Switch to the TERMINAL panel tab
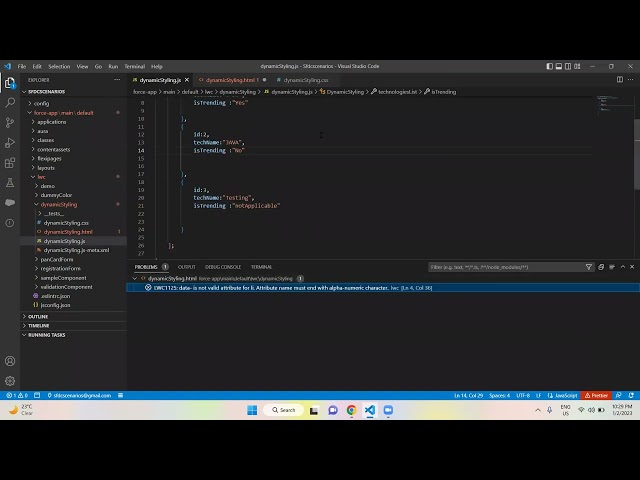 tap(262, 267)
